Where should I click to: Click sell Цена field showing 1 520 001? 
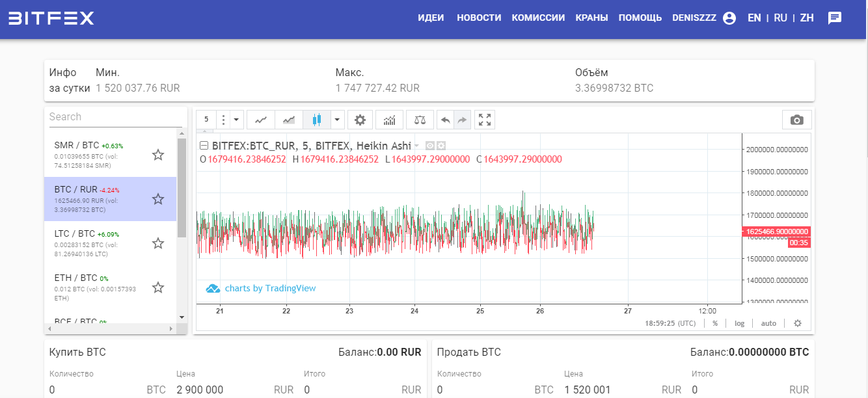612,390
